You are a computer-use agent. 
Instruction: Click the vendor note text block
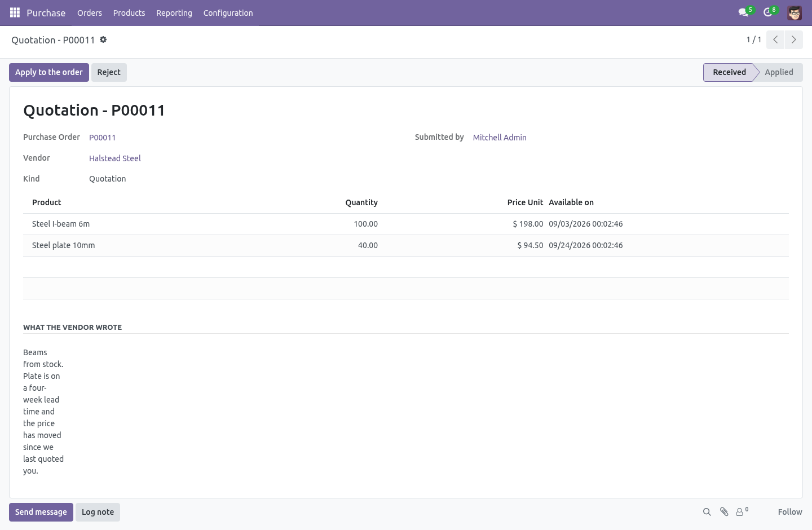(43, 412)
